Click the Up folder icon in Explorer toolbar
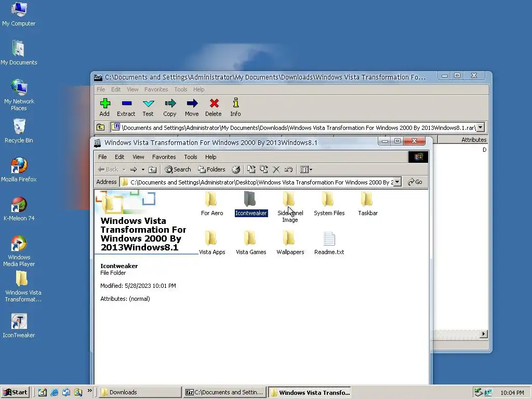Screen dimensions: 532x399 point(153,169)
